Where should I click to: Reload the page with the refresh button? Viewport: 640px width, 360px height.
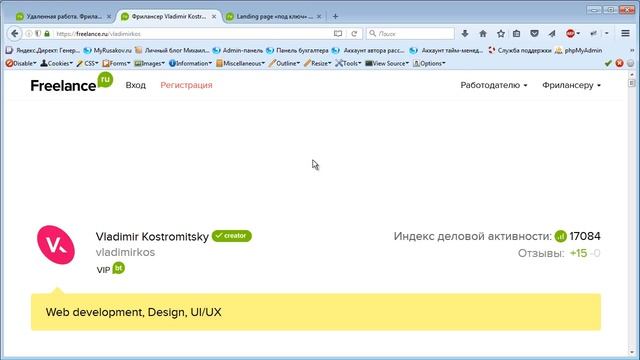point(354,33)
